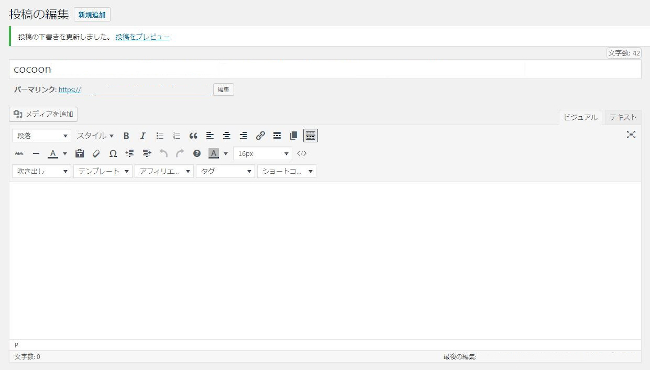Viewport: 650px width, 370px height.
Task: Align text left
Action: click(210, 136)
